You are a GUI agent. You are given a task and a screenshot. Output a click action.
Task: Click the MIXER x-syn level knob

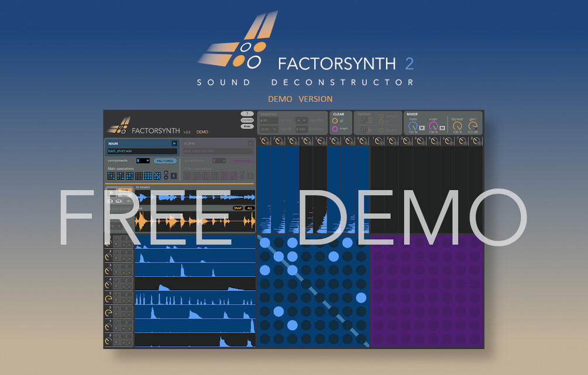point(433,126)
